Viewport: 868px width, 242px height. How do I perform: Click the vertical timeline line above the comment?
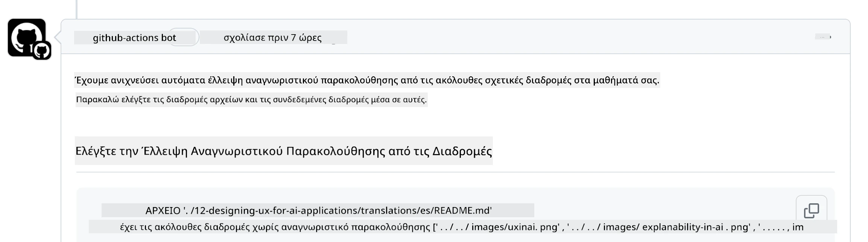77,9
